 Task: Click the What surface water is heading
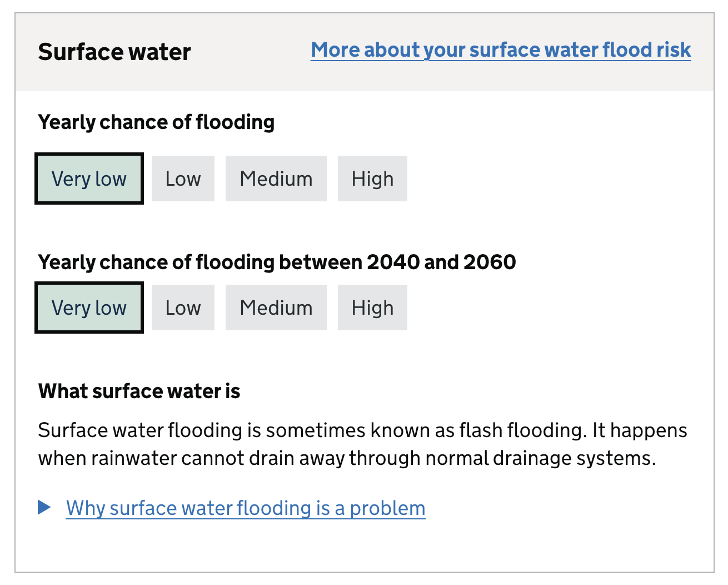click(x=139, y=391)
